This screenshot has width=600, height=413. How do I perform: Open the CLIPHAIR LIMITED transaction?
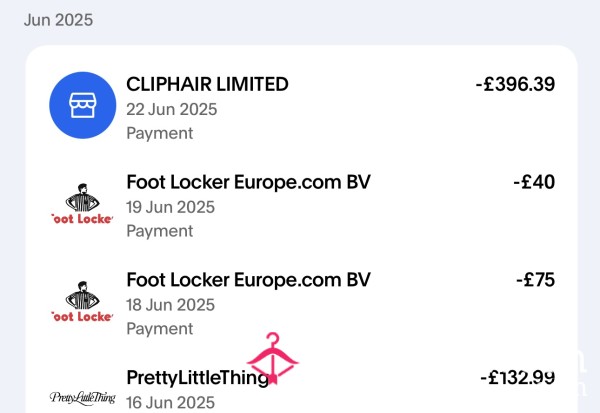coord(302,105)
